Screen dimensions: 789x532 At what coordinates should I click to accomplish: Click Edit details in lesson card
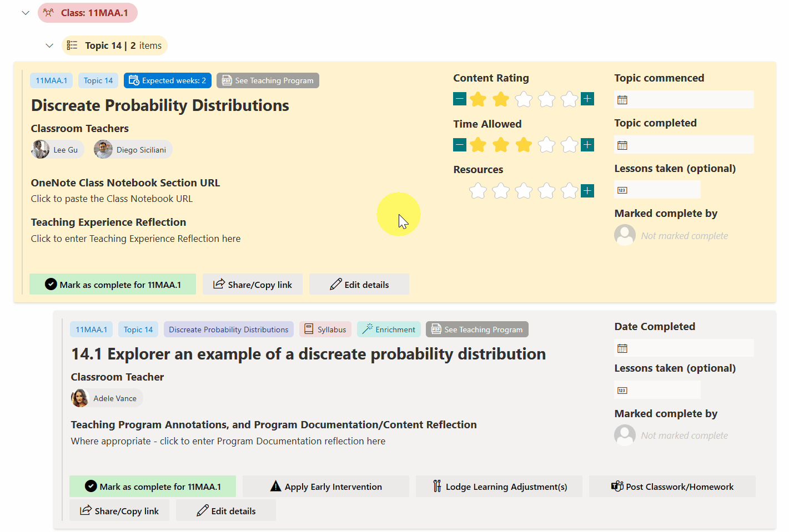click(x=226, y=510)
